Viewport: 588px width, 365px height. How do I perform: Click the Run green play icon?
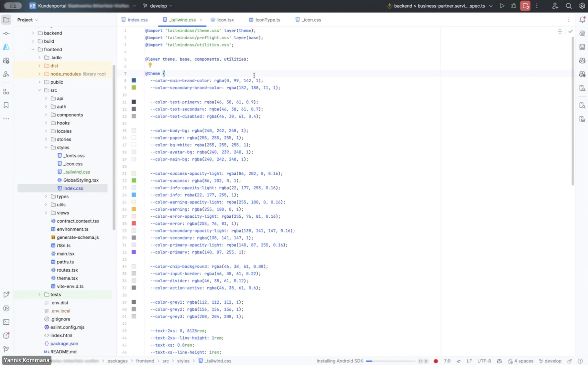(502, 6)
